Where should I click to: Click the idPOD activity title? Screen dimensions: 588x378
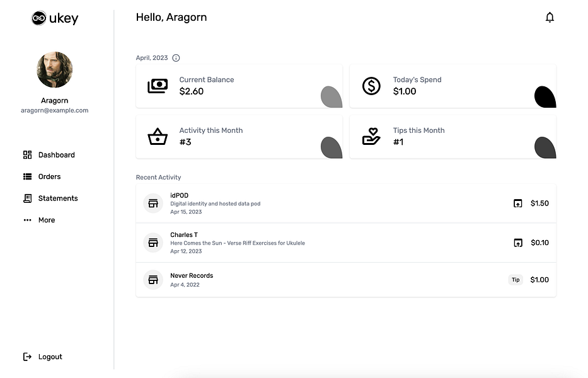(179, 195)
